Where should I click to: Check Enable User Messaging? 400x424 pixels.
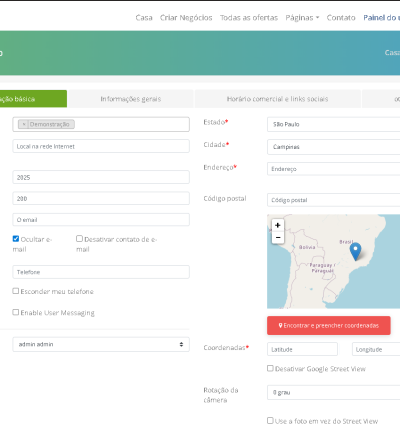point(16,312)
